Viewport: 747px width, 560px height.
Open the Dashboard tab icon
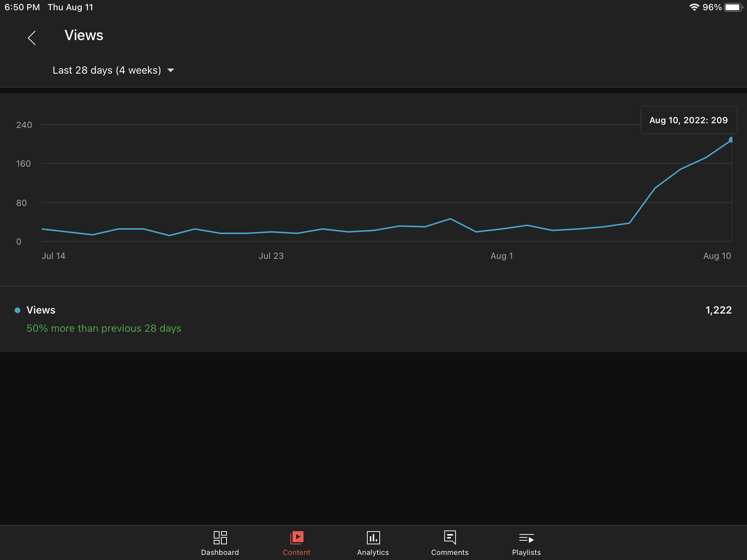pos(220,537)
